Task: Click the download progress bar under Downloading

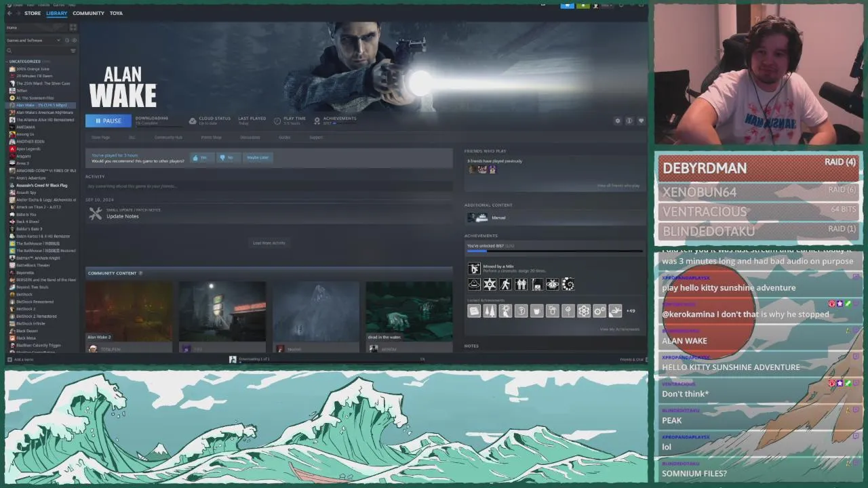Action: point(159,126)
